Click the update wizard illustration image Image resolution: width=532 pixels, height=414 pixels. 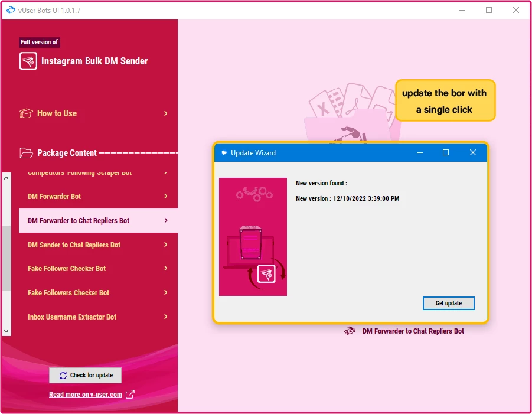[x=253, y=236]
